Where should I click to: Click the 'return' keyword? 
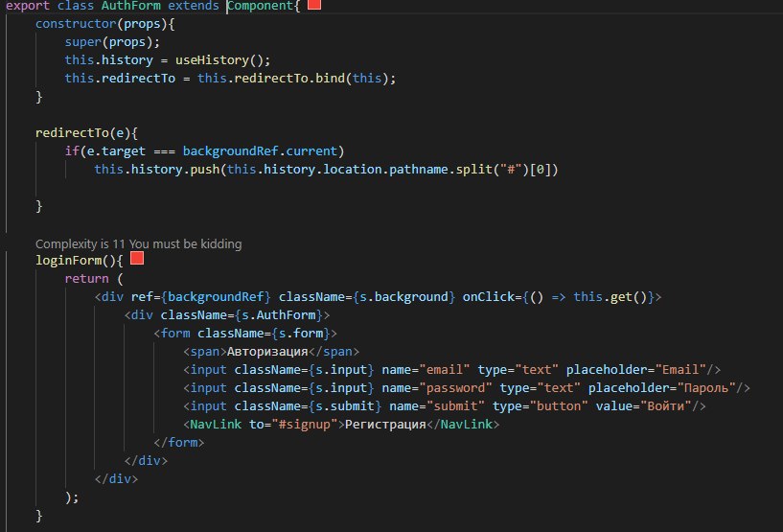(x=86, y=279)
